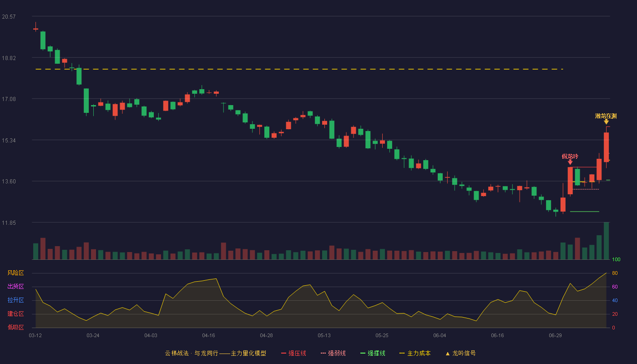This screenshot has width=637, height=364.
Task: Toggle the 强弱线 legend item
Action: click(333, 353)
